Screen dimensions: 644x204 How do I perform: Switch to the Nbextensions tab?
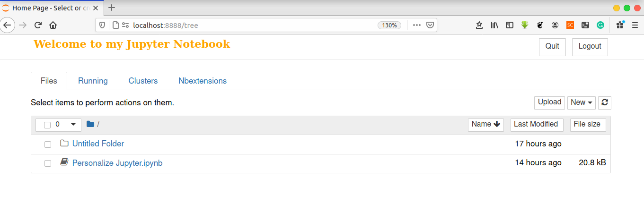203,81
